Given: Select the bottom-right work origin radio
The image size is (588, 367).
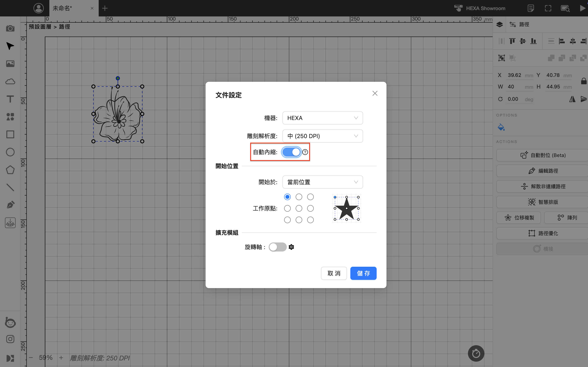Looking at the screenshot, I should click(x=310, y=220).
